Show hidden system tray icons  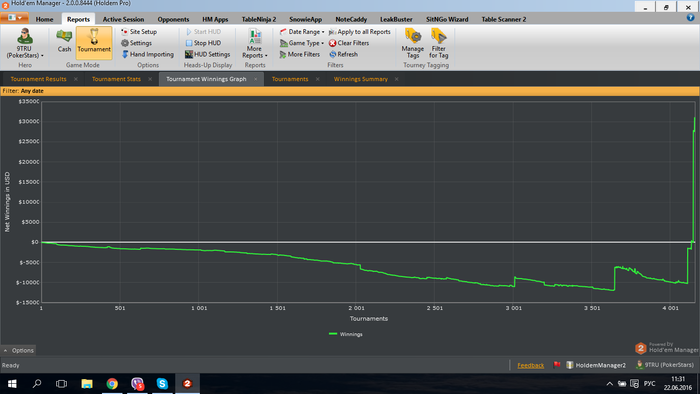coord(609,384)
